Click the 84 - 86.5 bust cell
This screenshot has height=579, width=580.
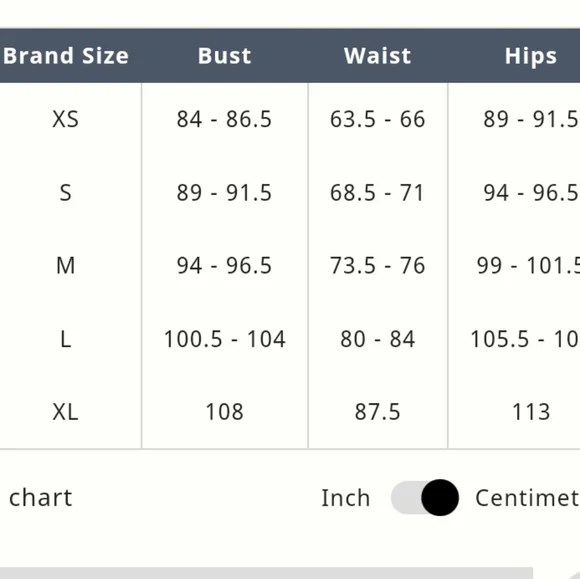[224, 119]
